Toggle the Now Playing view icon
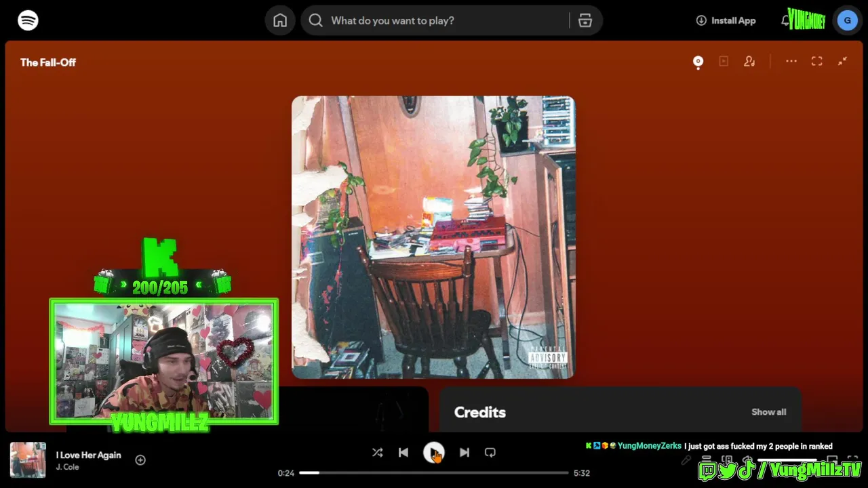868x488 pixels. pyautogui.click(x=698, y=62)
